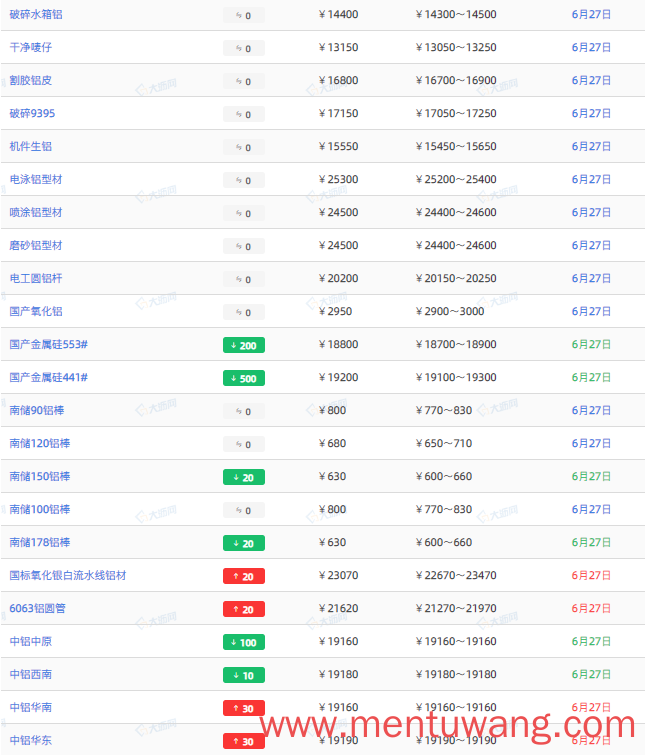Click the red up 20 badge for 6063铝圆管
The width and height of the screenshot is (645, 755).
[244, 609]
